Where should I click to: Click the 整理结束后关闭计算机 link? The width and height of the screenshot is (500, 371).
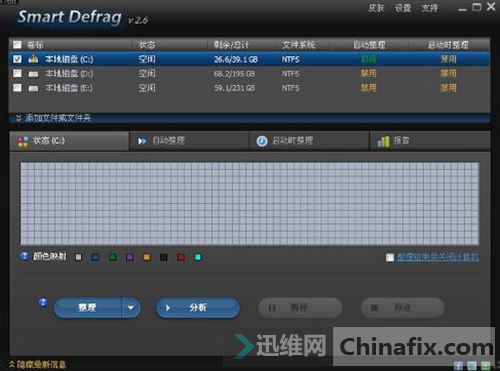pyautogui.click(x=438, y=257)
